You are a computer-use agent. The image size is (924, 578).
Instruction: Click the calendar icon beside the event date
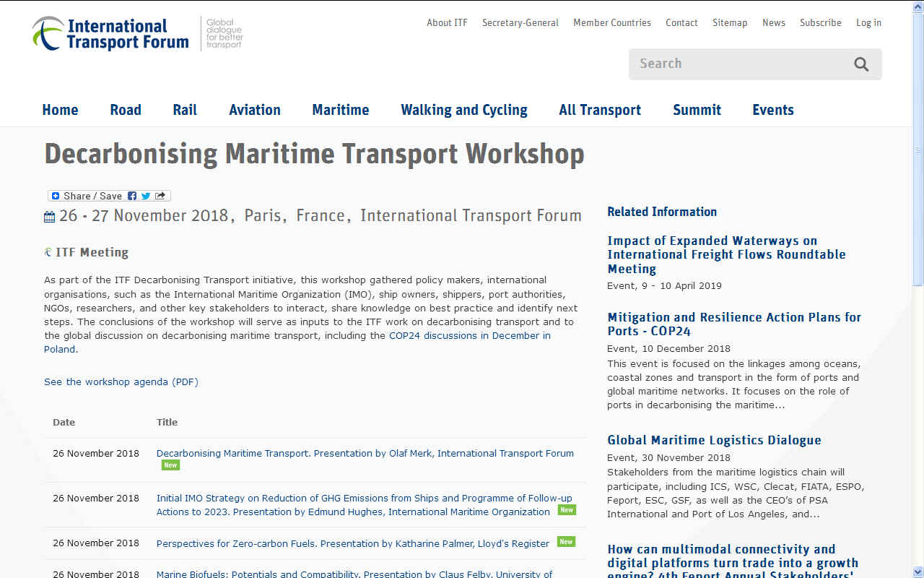pos(49,217)
